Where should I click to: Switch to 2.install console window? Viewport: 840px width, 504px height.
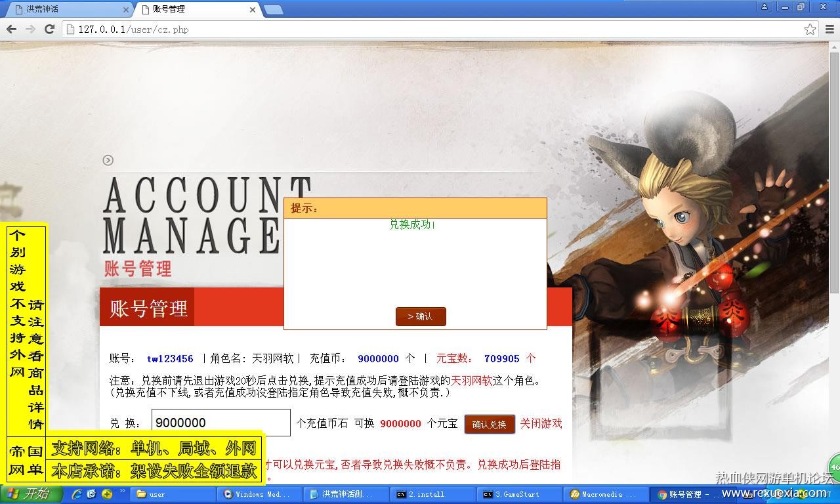433,494
